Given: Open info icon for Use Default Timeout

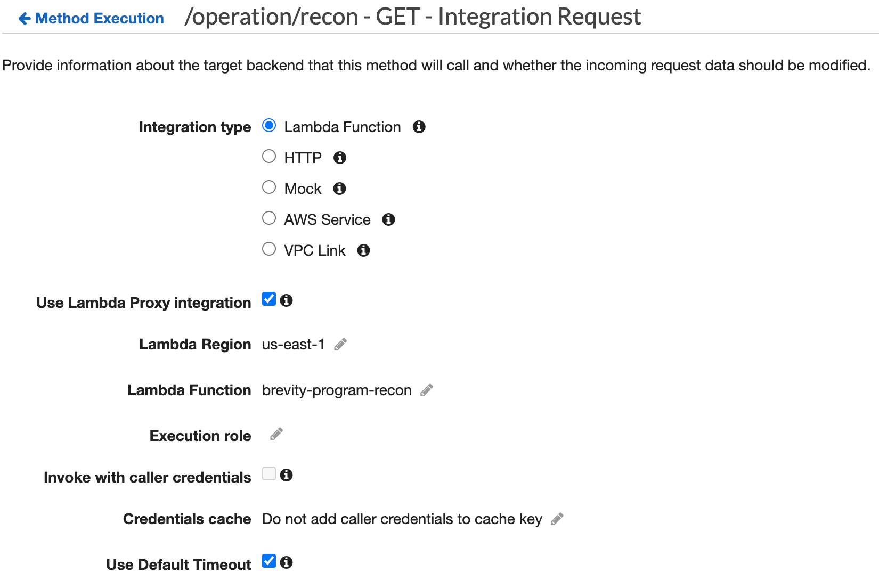Looking at the screenshot, I should [x=287, y=562].
